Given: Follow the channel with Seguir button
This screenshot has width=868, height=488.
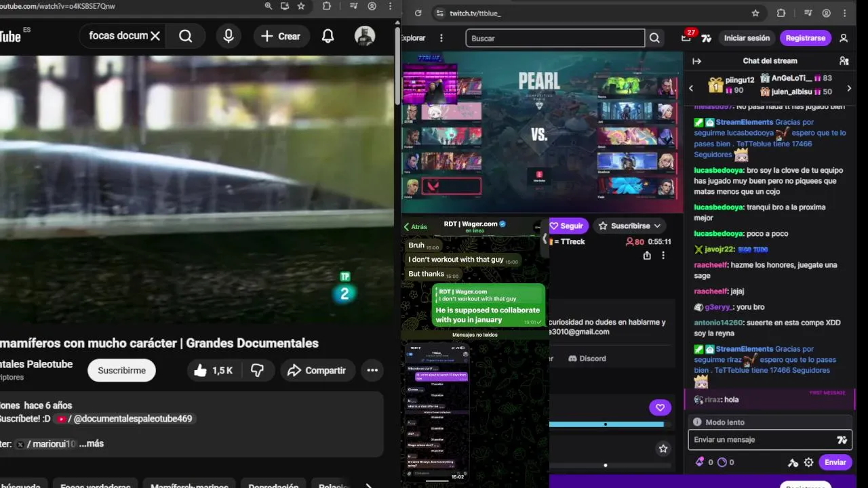Looking at the screenshot, I should coord(567,226).
